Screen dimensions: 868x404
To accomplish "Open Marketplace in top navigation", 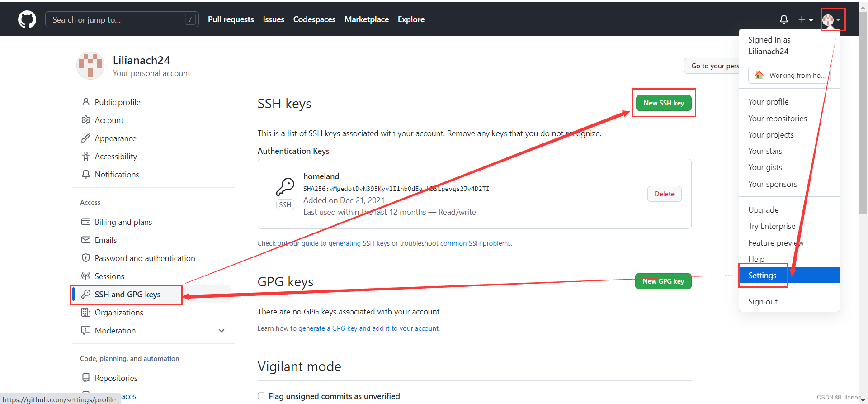I will 367,19.
